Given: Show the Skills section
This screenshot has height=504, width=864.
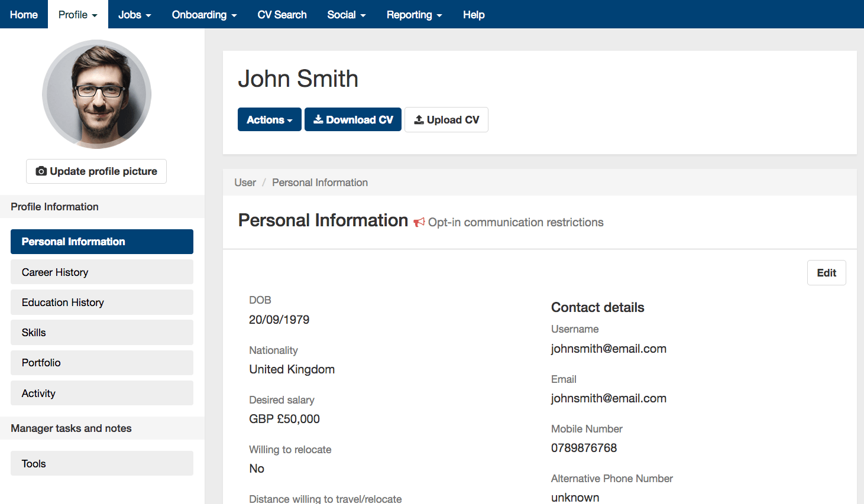Looking at the screenshot, I should (102, 332).
